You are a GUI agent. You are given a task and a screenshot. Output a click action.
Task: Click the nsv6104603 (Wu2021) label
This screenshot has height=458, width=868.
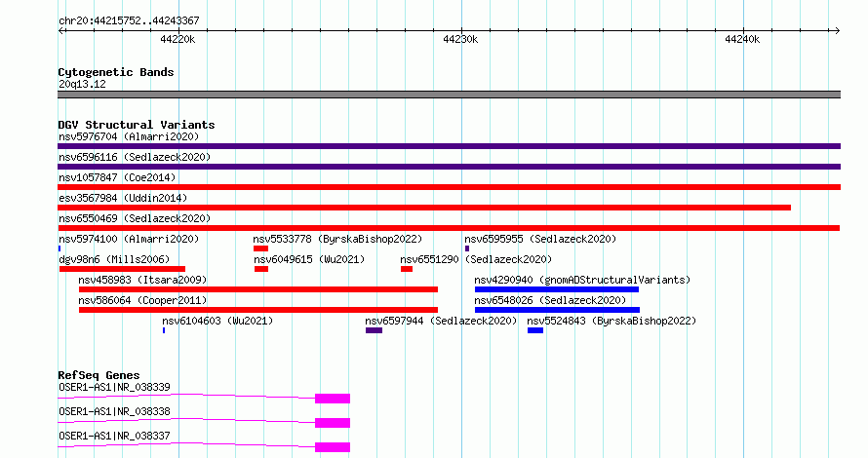(217, 321)
